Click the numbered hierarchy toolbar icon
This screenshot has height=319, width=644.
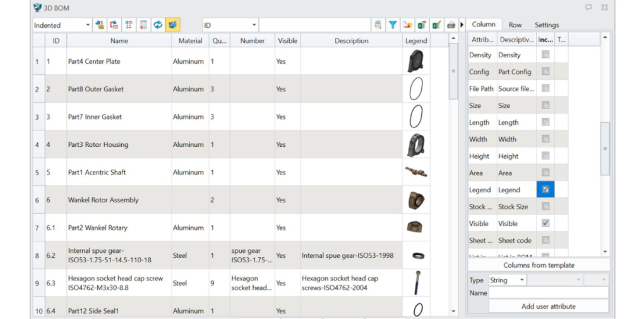(129, 25)
